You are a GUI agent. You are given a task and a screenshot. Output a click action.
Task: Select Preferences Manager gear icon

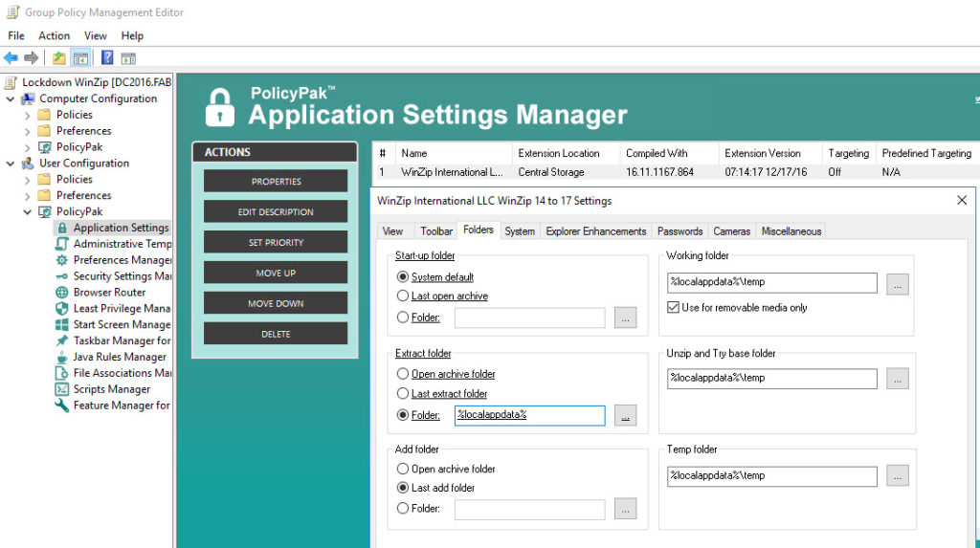62,260
